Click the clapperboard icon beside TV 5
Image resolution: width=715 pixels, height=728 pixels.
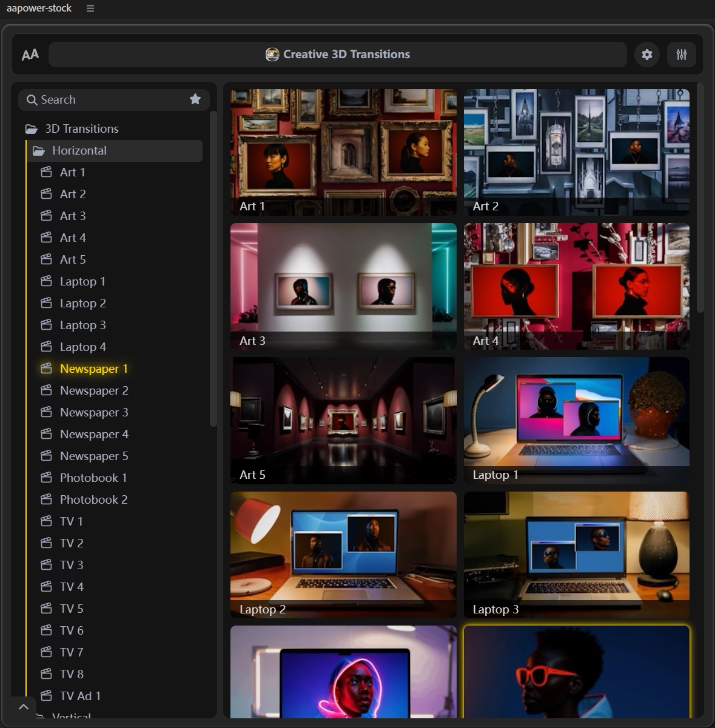pos(46,609)
